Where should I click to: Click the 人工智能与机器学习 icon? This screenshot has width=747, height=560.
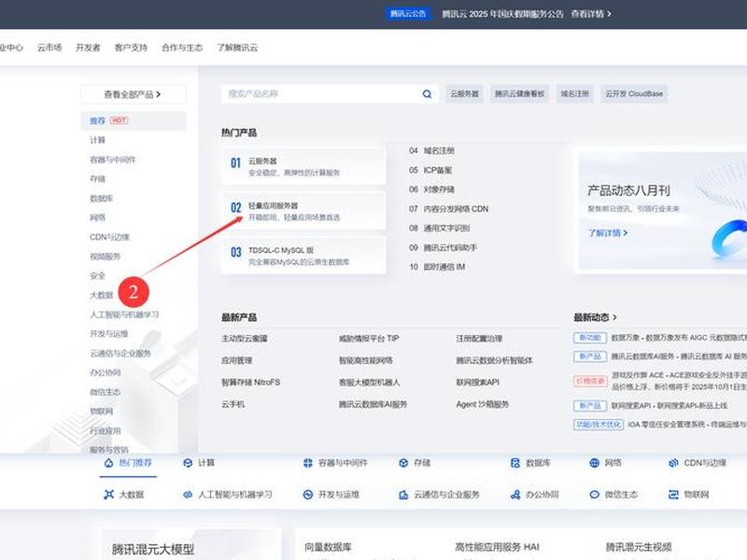[x=188, y=495]
